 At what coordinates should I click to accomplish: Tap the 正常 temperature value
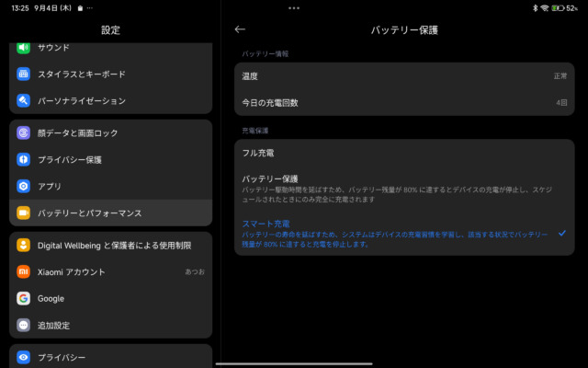tap(560, 76)
